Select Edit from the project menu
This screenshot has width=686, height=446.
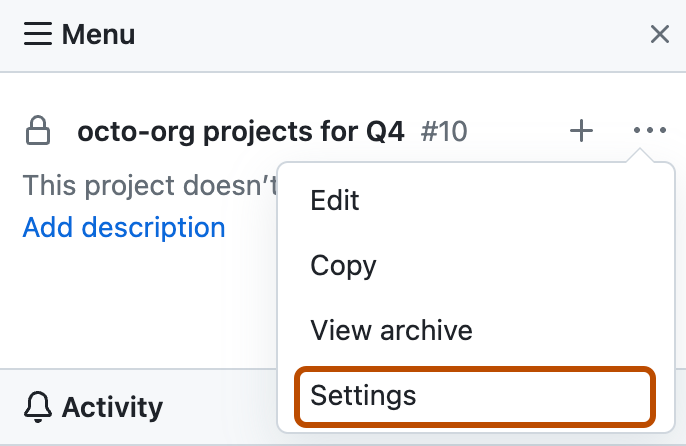[x=335, y=201]
